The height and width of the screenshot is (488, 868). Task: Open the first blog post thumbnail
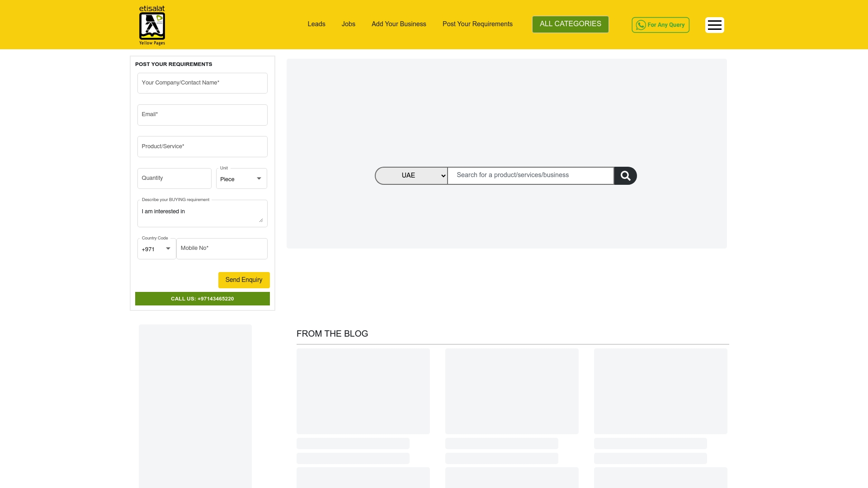(363, 391)
